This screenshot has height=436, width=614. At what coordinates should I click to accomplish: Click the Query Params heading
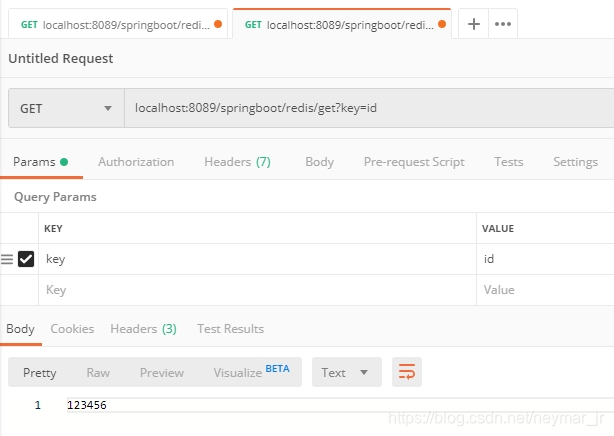[x=55, y=197]
